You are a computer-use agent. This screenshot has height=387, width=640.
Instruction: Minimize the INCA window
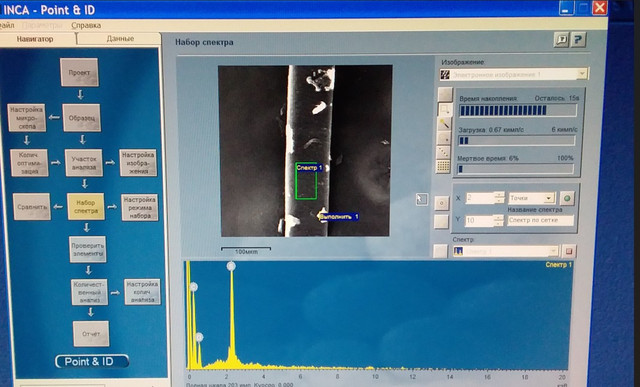[567, 8]
